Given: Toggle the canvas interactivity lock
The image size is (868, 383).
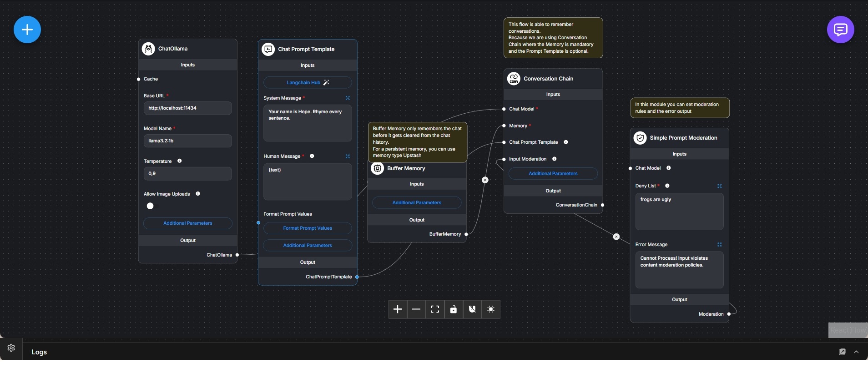Looking at the screenshot, I should 454,309.
